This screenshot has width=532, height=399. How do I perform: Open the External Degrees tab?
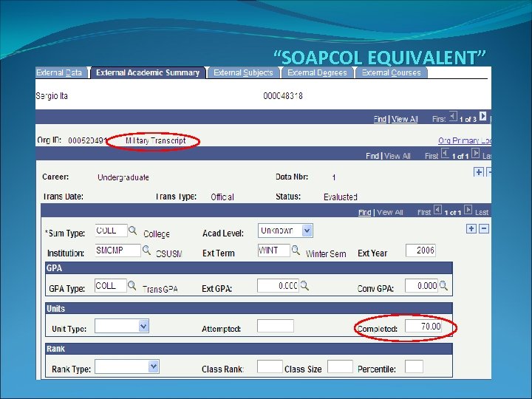pyautogui.click(x=317, y=72)
